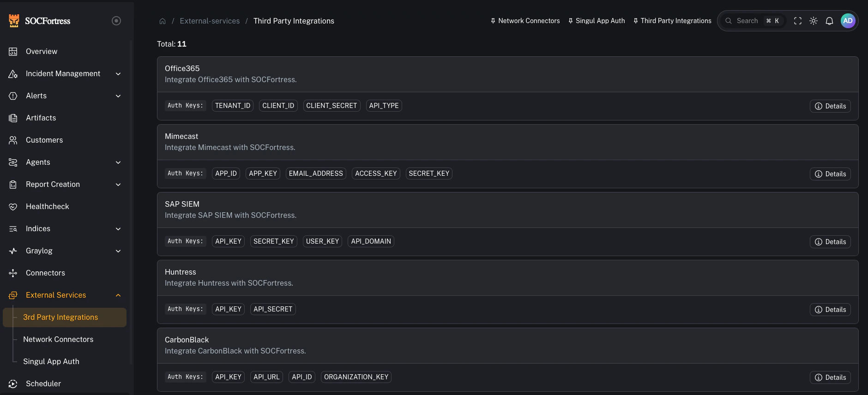The height and width of the screenshot is (395, 868).
Task: Click the Scheduler clock icon
Action: point(13,384)
